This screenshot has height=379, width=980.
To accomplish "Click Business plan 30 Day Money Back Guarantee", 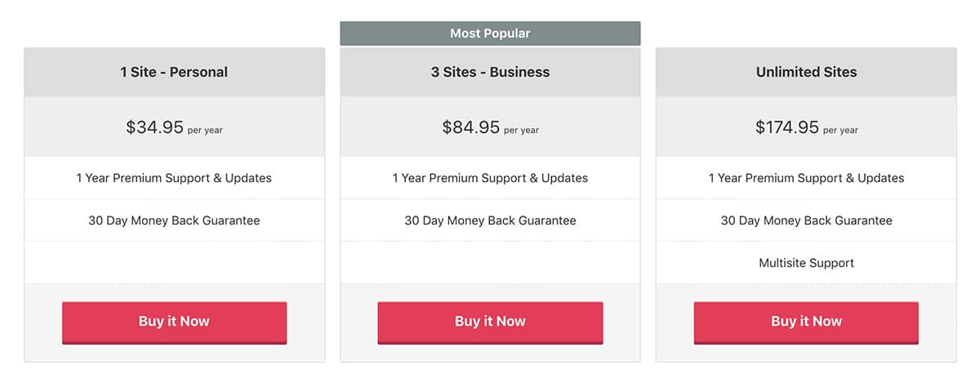I will click(490, 221).
